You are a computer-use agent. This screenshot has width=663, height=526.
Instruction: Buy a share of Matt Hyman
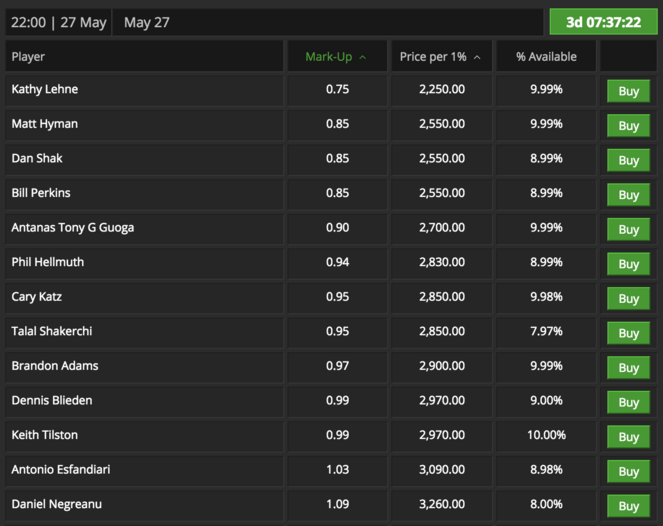coord(628,126)
